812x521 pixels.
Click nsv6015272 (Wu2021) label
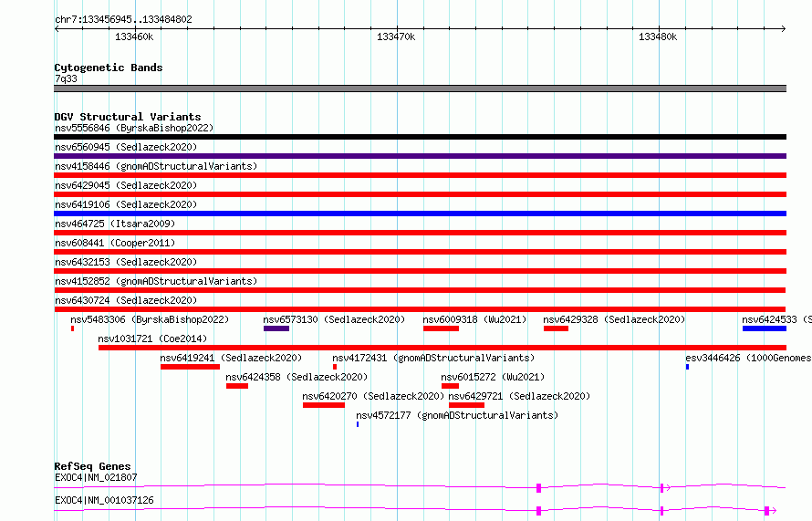(x=493, y=377)
